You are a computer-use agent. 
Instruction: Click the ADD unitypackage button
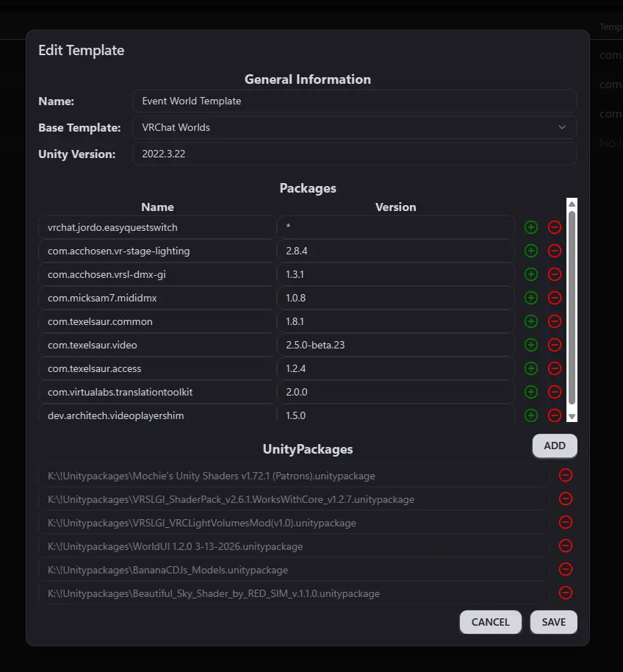click(x=555, y=446)
